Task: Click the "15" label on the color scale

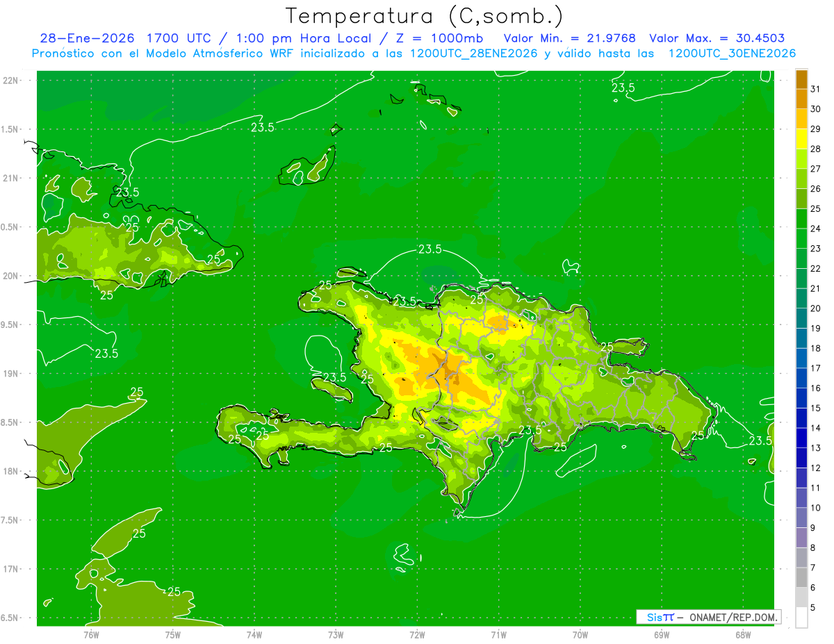Action: [x=816, y=408]
